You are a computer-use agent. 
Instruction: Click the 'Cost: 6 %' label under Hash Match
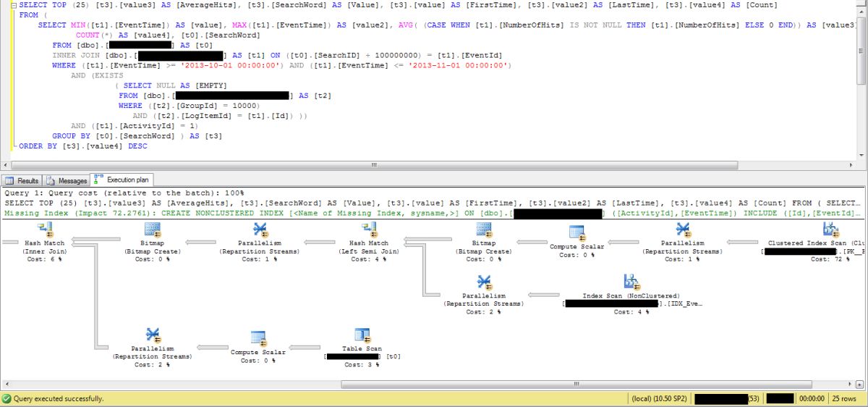[x=44, y=259]
